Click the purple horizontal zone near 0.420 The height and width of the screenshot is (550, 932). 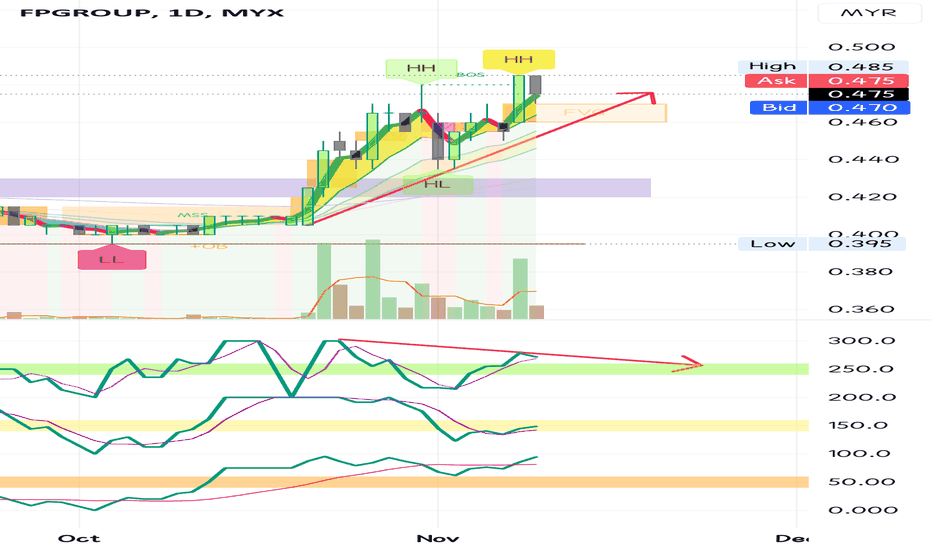[x=325, y=188]
